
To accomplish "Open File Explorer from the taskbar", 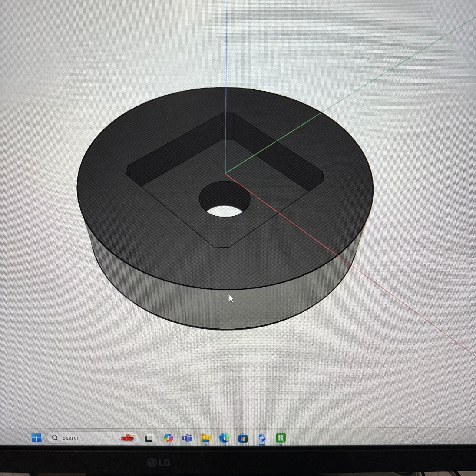I will pos(206,438).
